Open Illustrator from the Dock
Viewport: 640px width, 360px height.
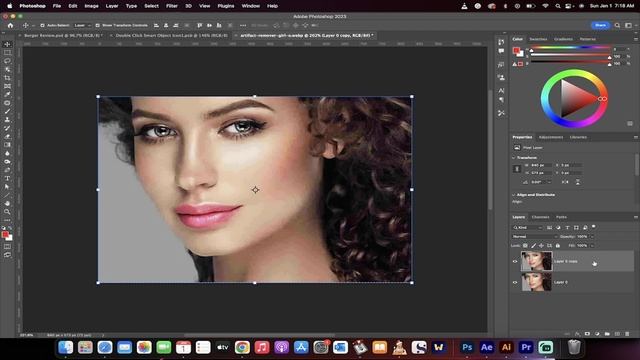[506, 347]
